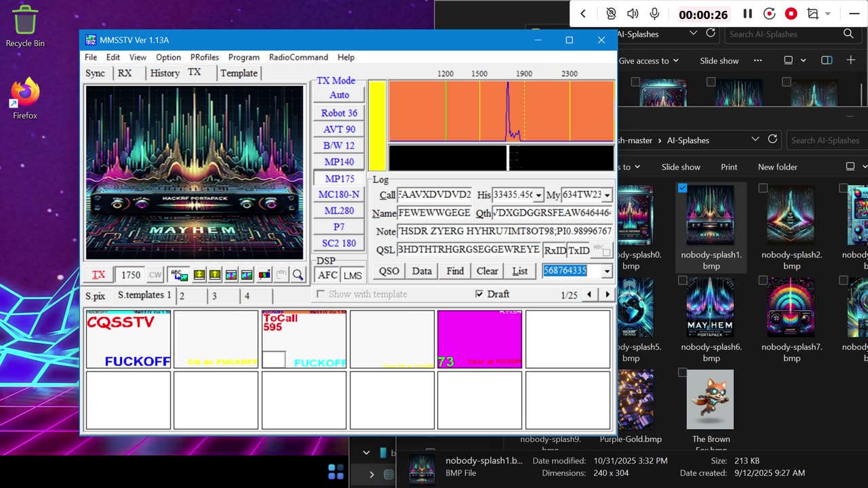
Task: Go to previous template page arrow
Action: point(589,295)
